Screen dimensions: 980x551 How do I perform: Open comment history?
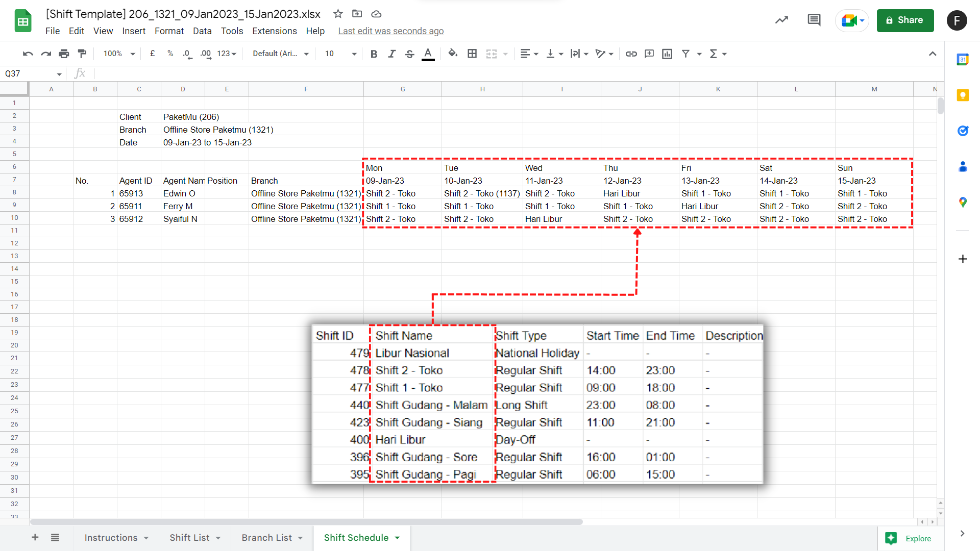coord(814,20)
